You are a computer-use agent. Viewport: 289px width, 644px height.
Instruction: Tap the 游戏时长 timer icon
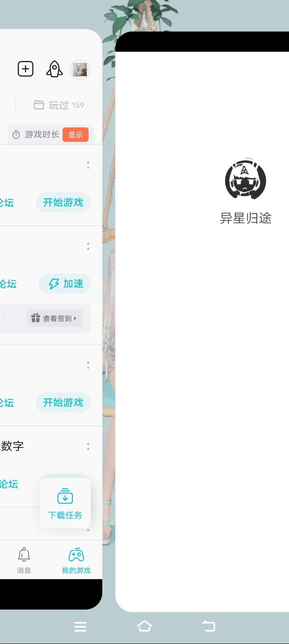pos(16,135)
